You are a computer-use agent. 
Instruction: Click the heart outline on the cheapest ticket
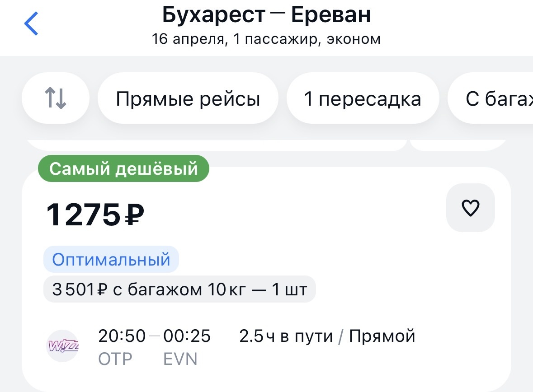coord(470,207)
